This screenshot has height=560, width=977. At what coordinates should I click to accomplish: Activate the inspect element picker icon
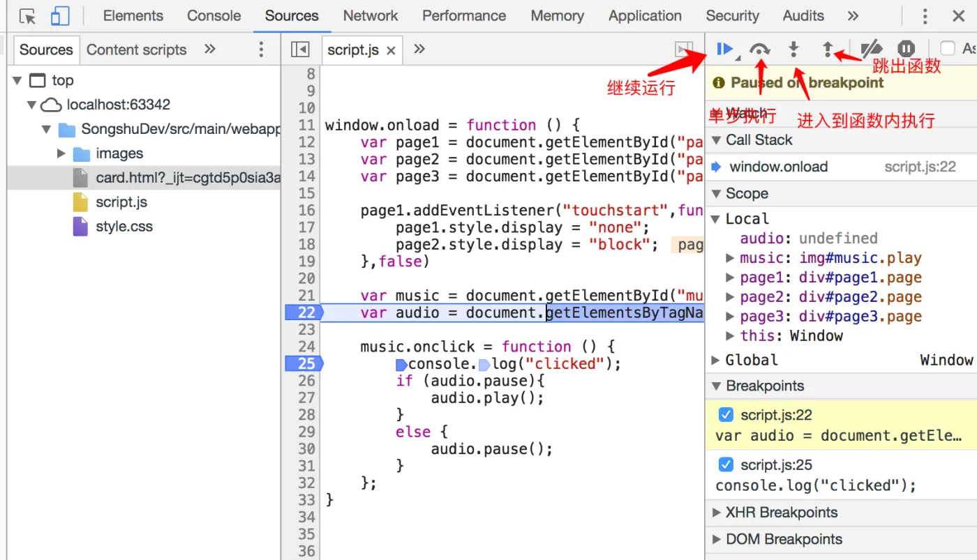(28, 16)
